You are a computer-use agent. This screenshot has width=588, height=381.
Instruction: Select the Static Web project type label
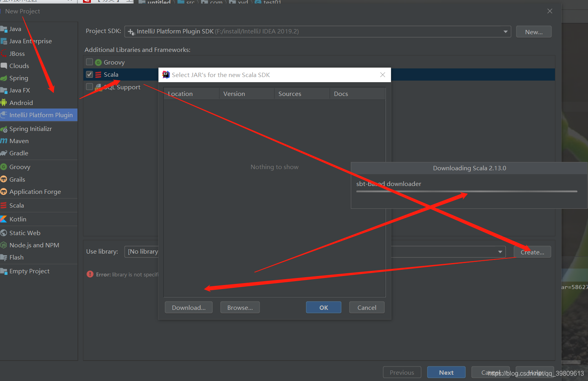click(x=25, y=233)
